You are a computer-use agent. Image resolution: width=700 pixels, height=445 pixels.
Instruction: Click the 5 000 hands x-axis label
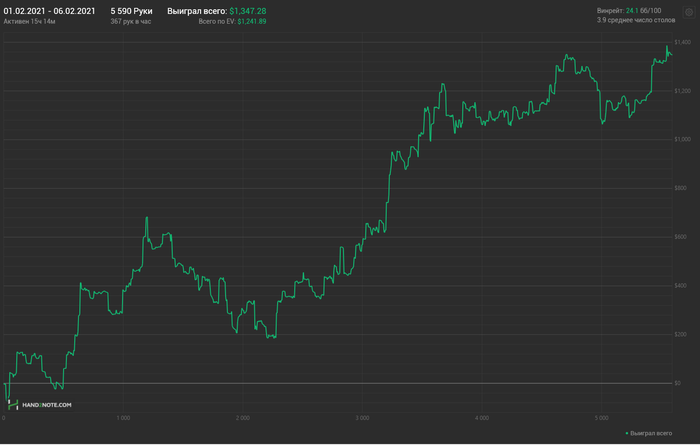[601, 418]
